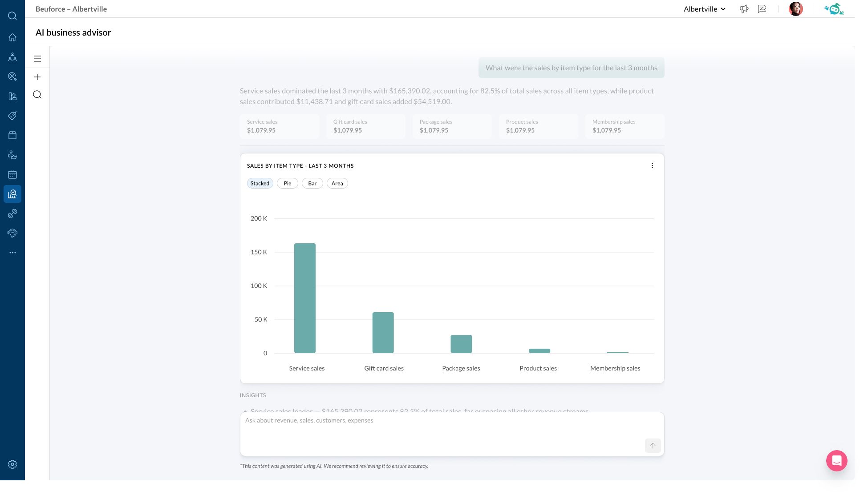
Task: Open chart options three-dot menu
Action: pyautogui.click(x=652, y=165)
